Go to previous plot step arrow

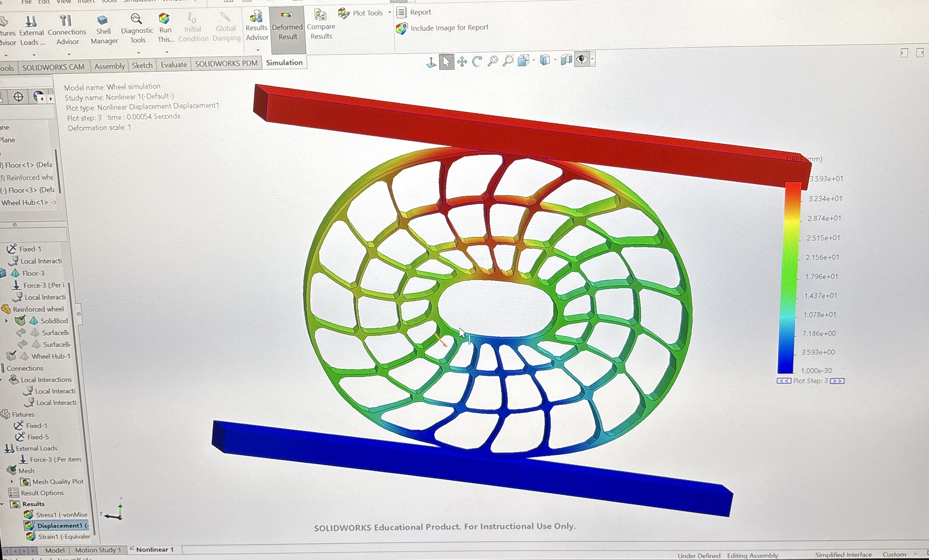784,381
